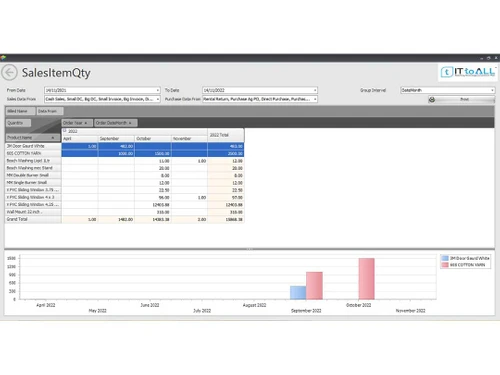Image resolution: width=500 pixels, height=375 pixels.
Task: Click the printer icon on the Print button
Action: (432, 99)
